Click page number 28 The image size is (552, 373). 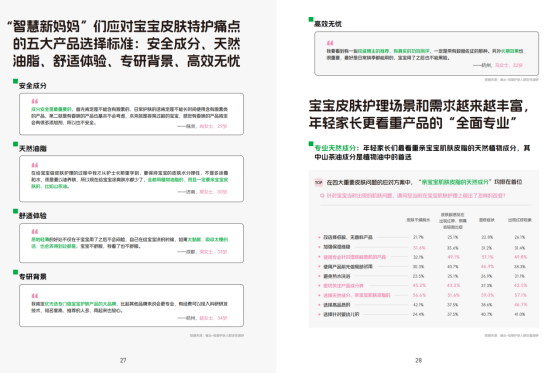(418, 360)
